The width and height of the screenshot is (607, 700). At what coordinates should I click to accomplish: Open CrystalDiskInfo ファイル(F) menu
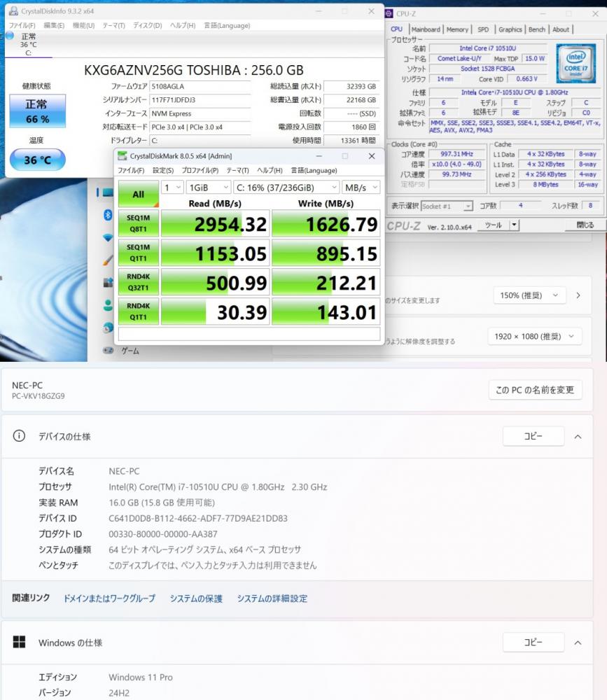tap(22, 25)
